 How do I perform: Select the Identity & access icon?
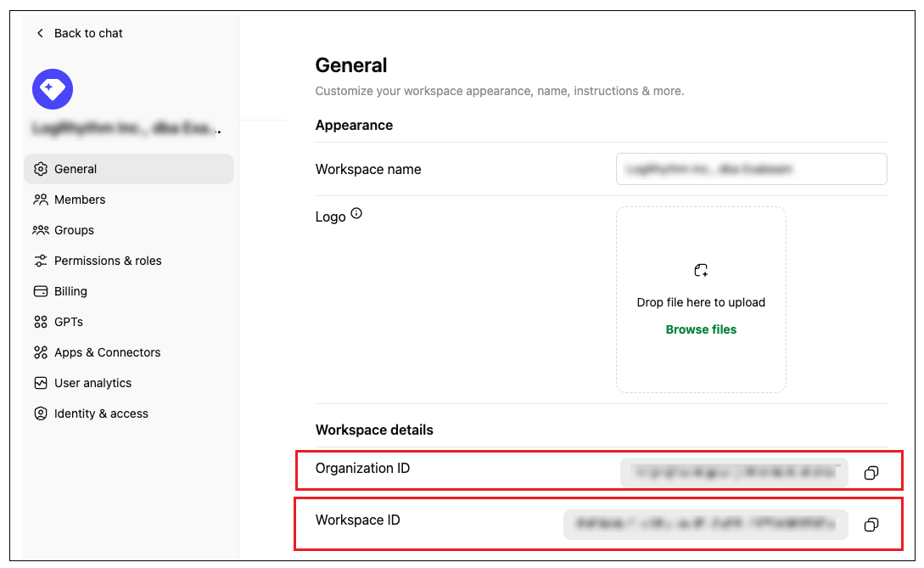point(41,413)
